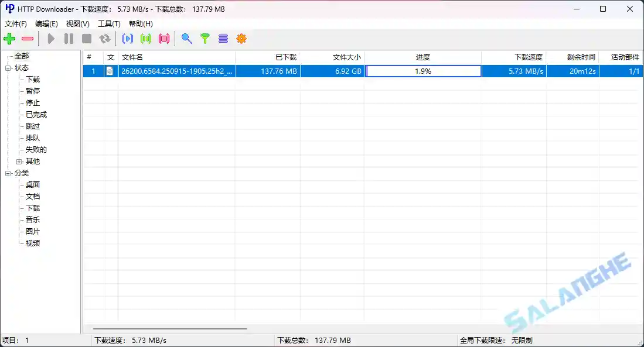Select the 音乐 category in sidebar
Image resolution: width=644 pixels, height=347 pixels.
[32, 219]
